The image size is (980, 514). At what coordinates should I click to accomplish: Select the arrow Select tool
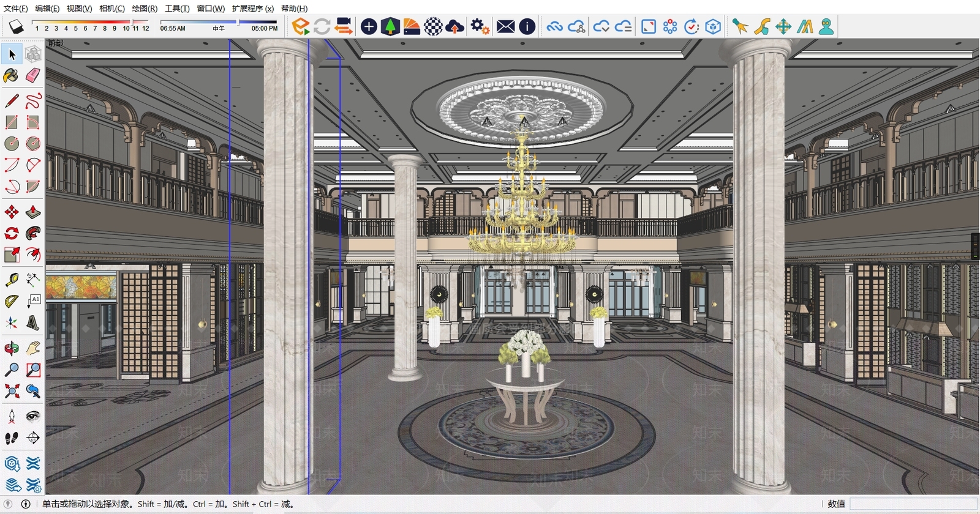pyautogui.click(x=12, y=54)
